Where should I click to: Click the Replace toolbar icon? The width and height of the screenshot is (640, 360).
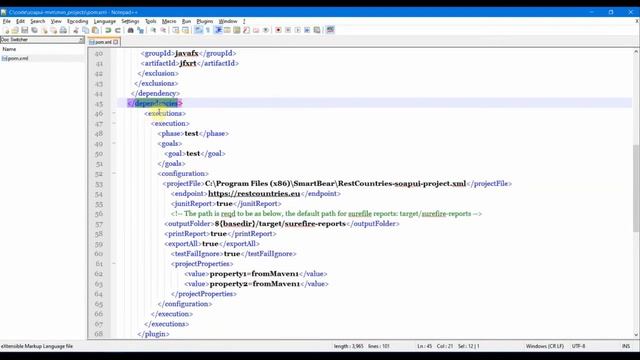tap(140, 30)
